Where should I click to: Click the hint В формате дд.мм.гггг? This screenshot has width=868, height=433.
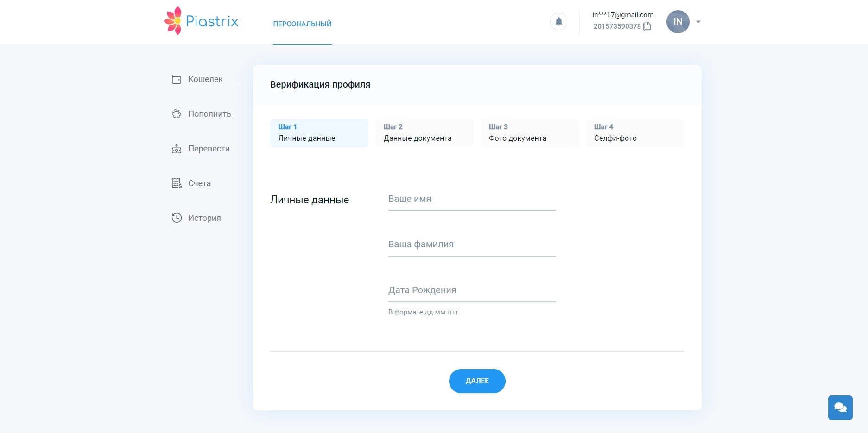pyautogui.click(x=424, y=312)
